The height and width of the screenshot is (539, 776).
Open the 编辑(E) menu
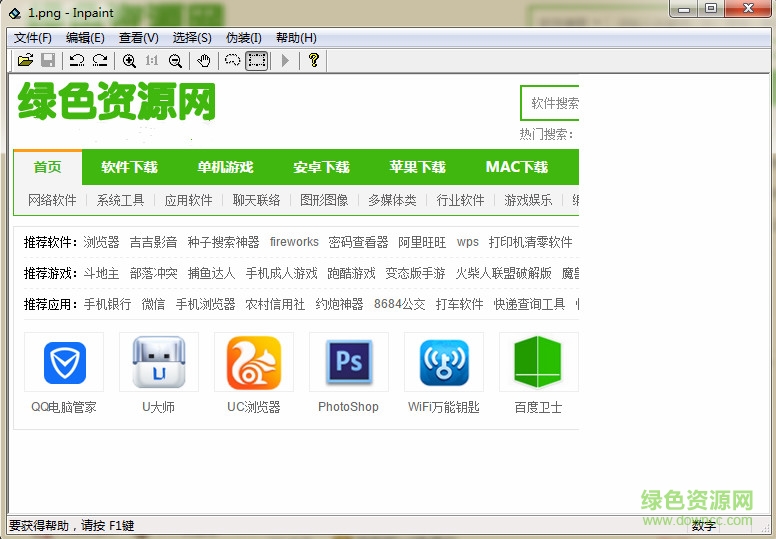coord(85,38)
